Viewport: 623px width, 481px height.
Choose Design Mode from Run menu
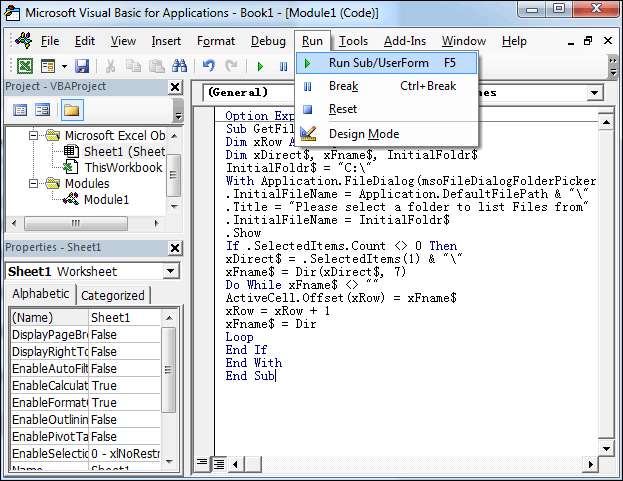pyautogui.click(x=363, y=134)
